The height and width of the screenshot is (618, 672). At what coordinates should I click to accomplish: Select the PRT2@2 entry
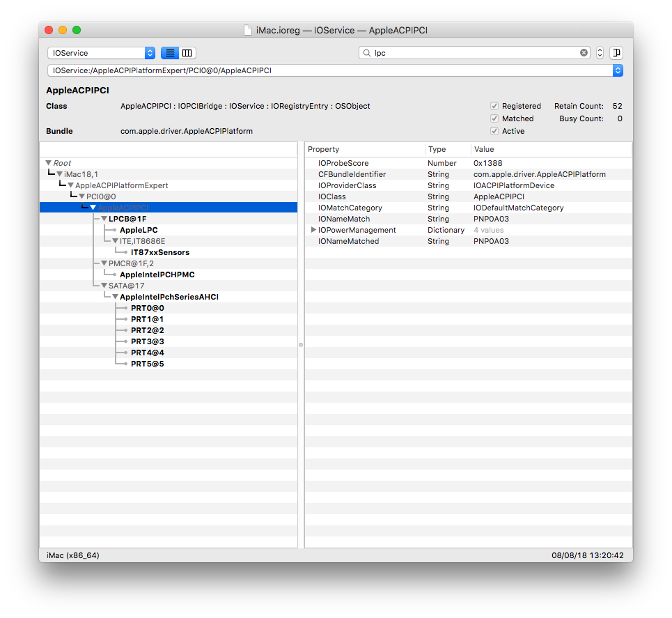(x=148, y=330)
